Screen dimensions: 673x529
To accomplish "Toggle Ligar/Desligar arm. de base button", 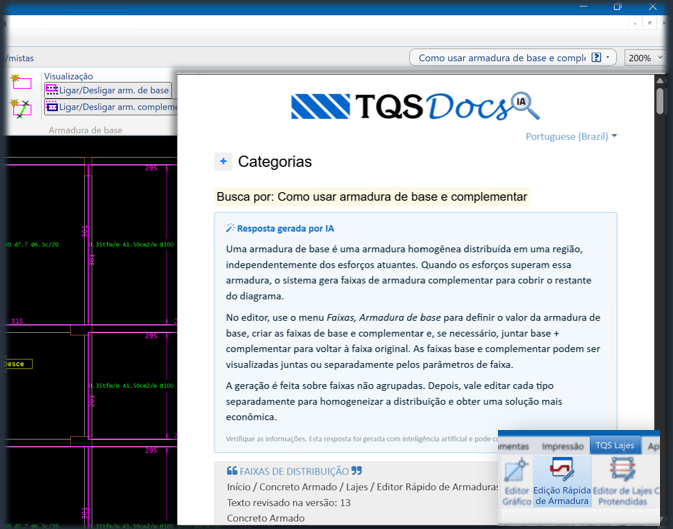I will point(108,90).
